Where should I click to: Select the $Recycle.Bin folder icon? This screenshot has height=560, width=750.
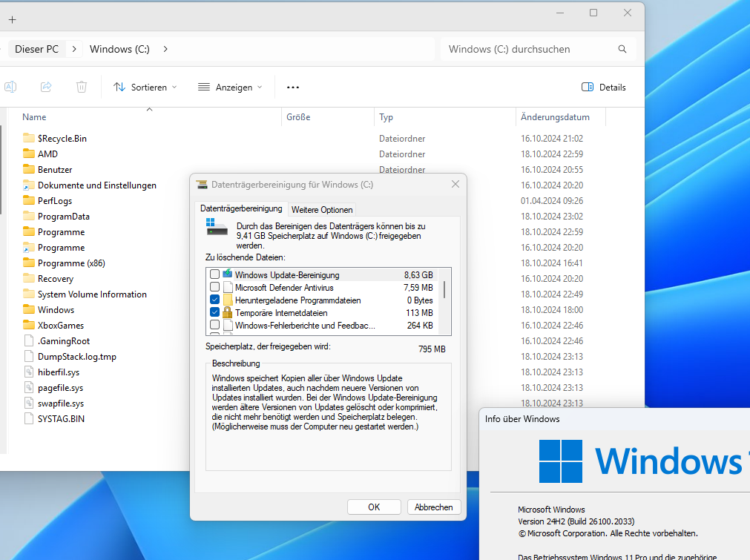tap(29, 138)
